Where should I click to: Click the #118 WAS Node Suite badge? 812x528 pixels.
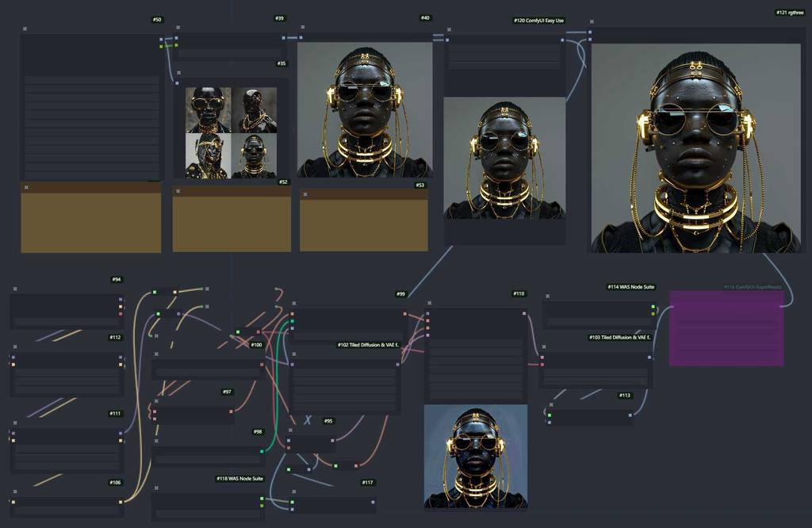coord(239,479)
